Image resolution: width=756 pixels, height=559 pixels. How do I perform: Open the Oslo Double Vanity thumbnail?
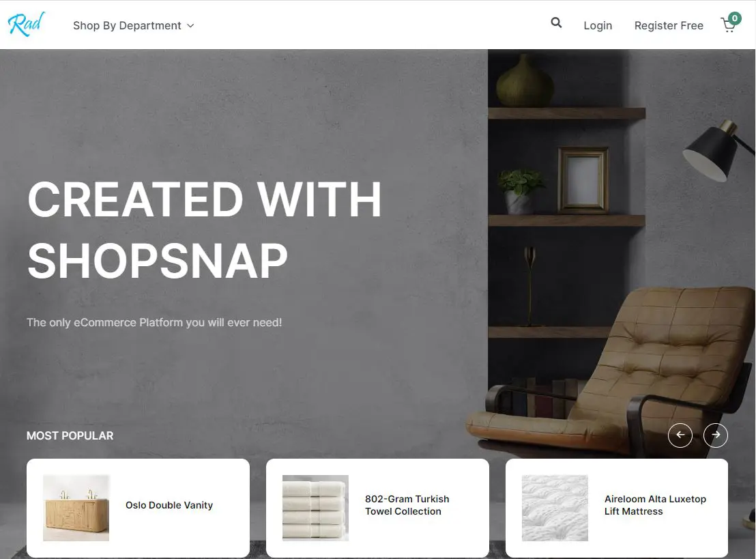tap(76, 508)
